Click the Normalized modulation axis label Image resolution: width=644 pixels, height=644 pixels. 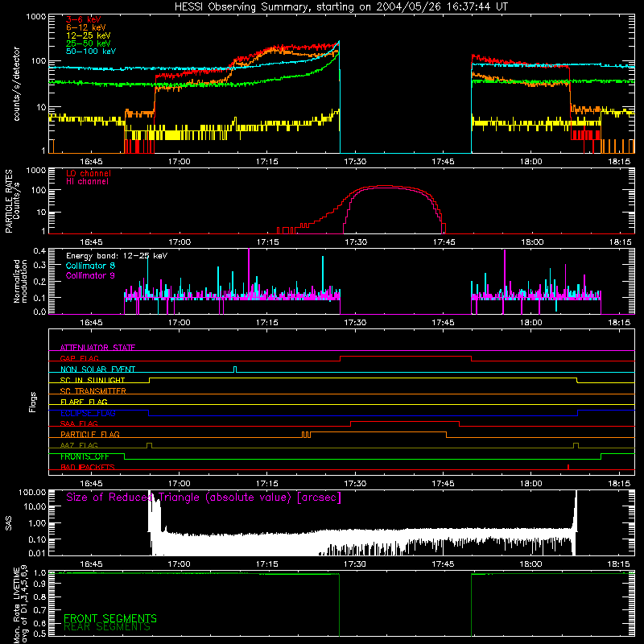point(21,281)
